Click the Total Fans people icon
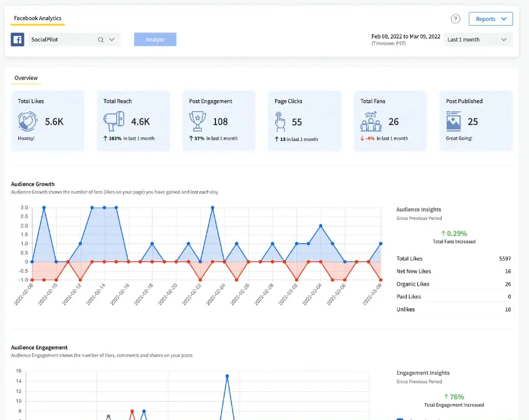This screenshot has height=420, width=529. [x=371, y=121]
